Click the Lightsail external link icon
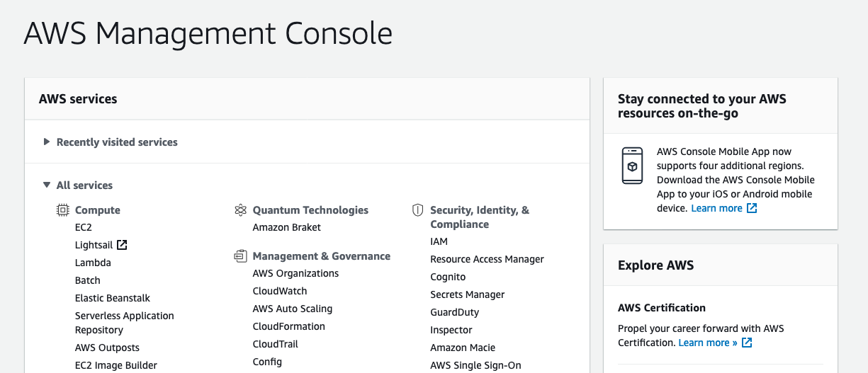The height and width of the screenshot is (373, 868). coord(122,245)
